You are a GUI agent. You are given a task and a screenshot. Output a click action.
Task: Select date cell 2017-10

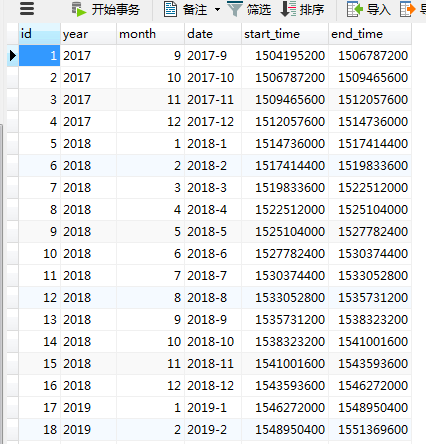(x=213, y=78)
